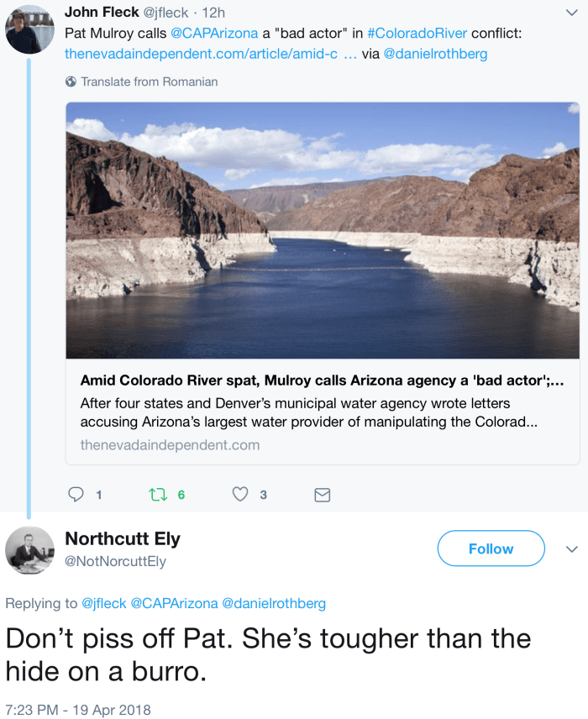Image resolution: width=588 pixels, height=719 pixels.
Task: Open the Lake Mead article image
Action: 323,230
